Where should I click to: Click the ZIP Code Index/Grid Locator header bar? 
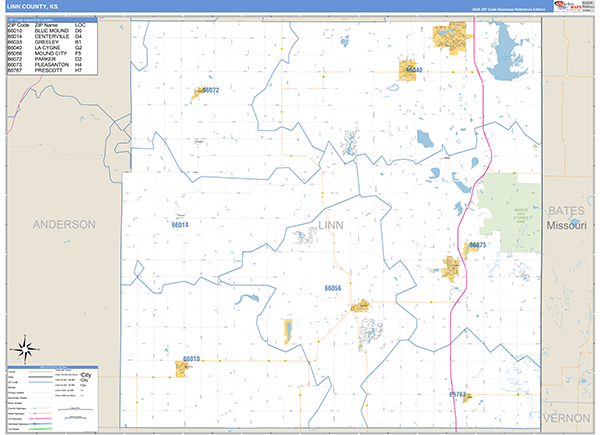pos(52,20)
